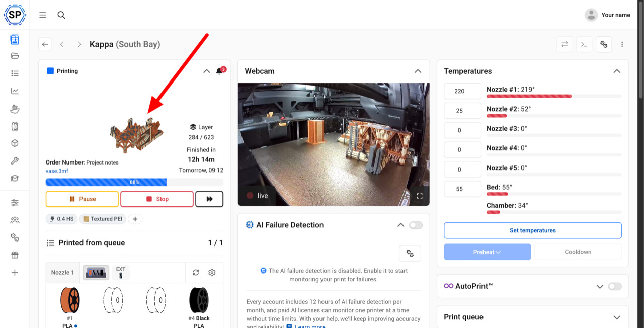Expand the Print queue panel
Viewport: 644px width, 328px height.
click(617, 317)
